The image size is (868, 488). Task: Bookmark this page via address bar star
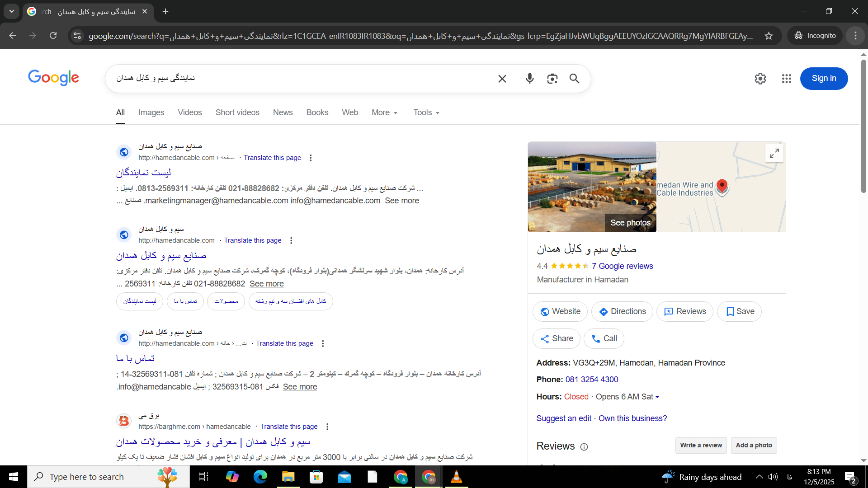tap(769, 36)
